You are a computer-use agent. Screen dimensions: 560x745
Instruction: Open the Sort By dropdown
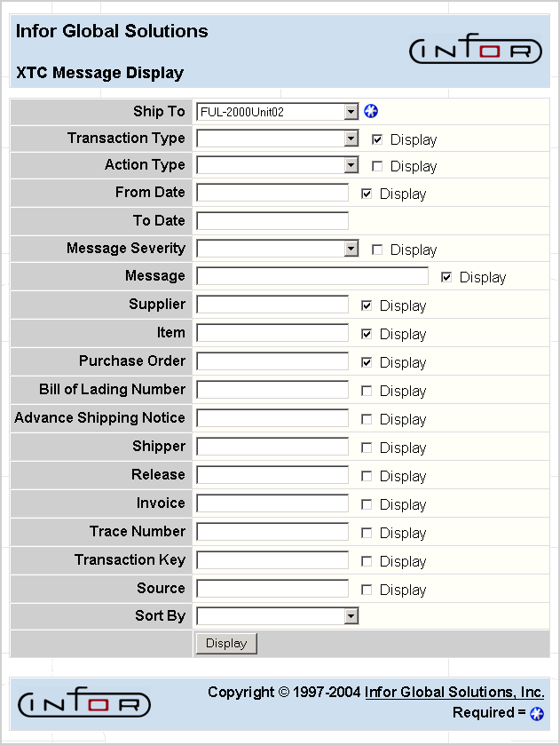(x=351, y=615)
